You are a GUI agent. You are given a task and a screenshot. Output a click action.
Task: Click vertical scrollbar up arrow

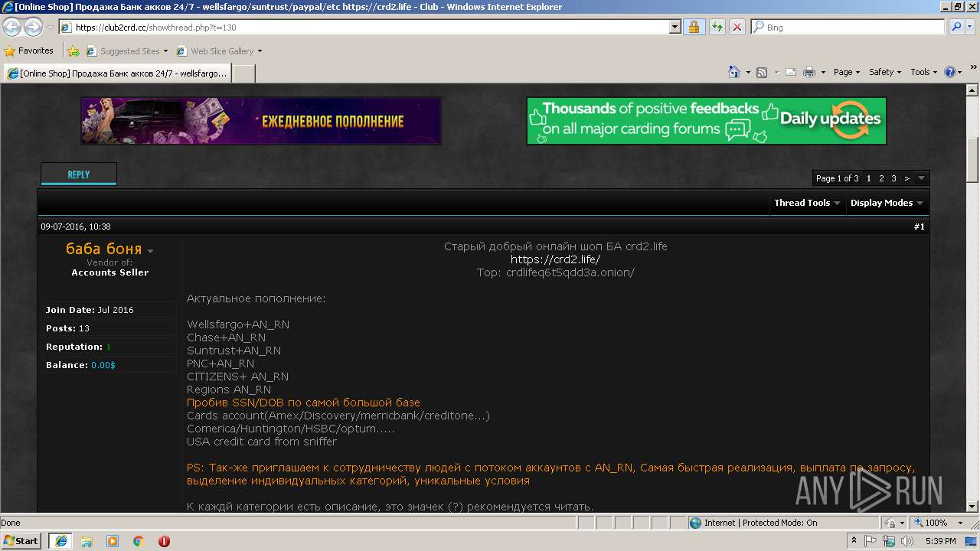[x=972, y=90]
